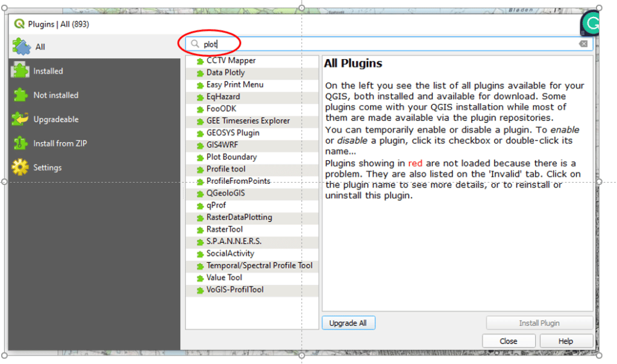This screenshot has width=617, height=364.
Task: Click the plugin icon beside FooODK
Action: (200, 110)
